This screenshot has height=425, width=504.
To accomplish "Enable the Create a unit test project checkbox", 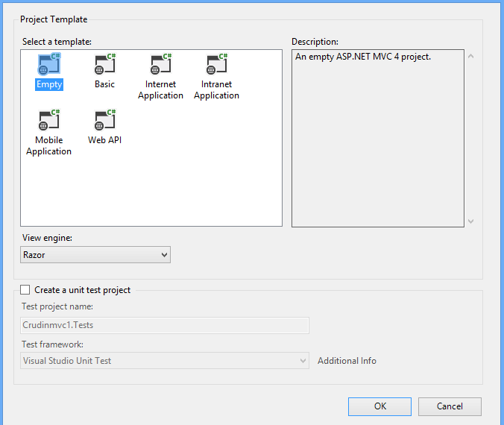I will tap(26, 290).
